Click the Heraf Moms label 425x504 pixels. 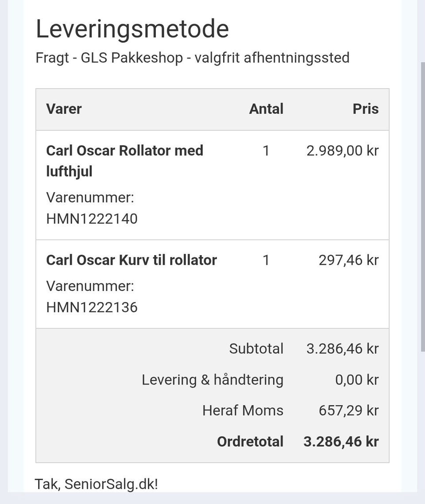(x=243, y=411)
